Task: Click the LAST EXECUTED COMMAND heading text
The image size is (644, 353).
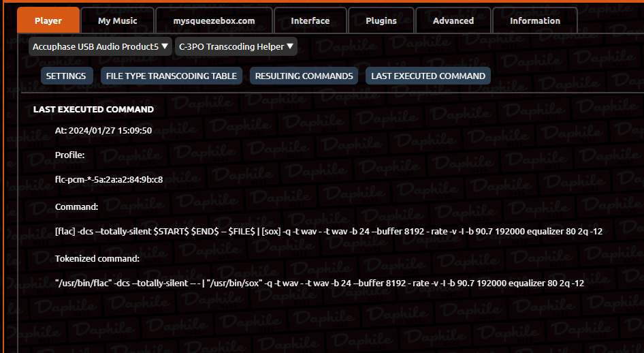Action: pyautogui.click(x=94, y=109)
